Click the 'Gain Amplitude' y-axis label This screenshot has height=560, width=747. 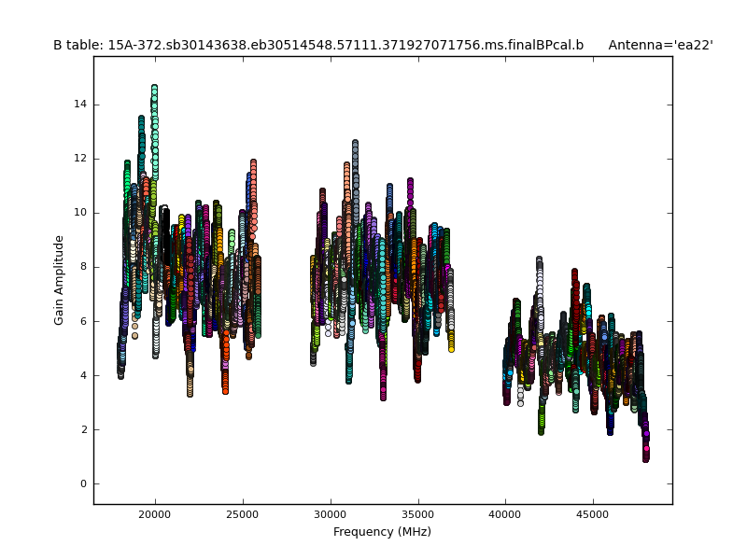[x=59, y=280]
